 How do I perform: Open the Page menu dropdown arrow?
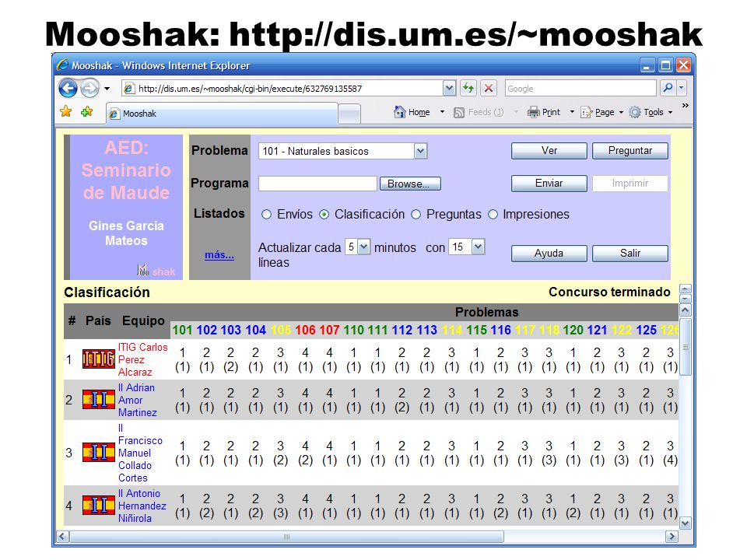621,112
